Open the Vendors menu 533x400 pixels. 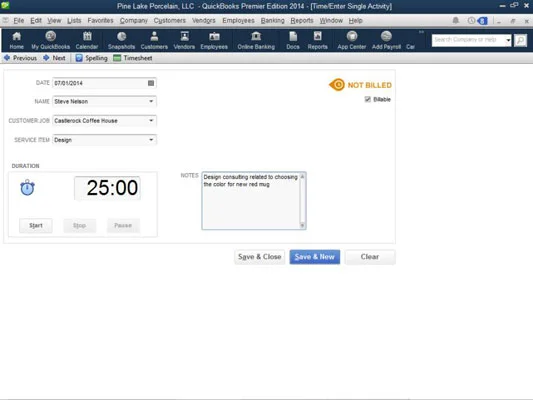204,21
